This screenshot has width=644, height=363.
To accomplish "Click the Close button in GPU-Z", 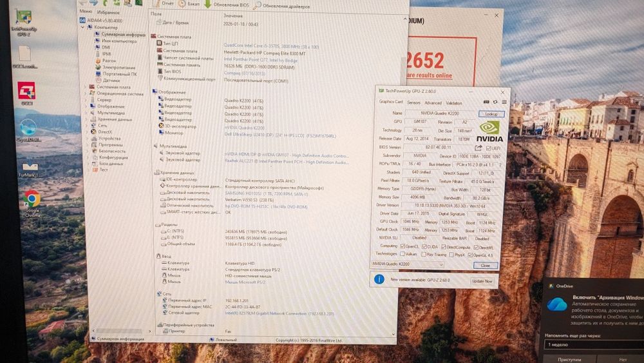I will (x=486, y=266).
